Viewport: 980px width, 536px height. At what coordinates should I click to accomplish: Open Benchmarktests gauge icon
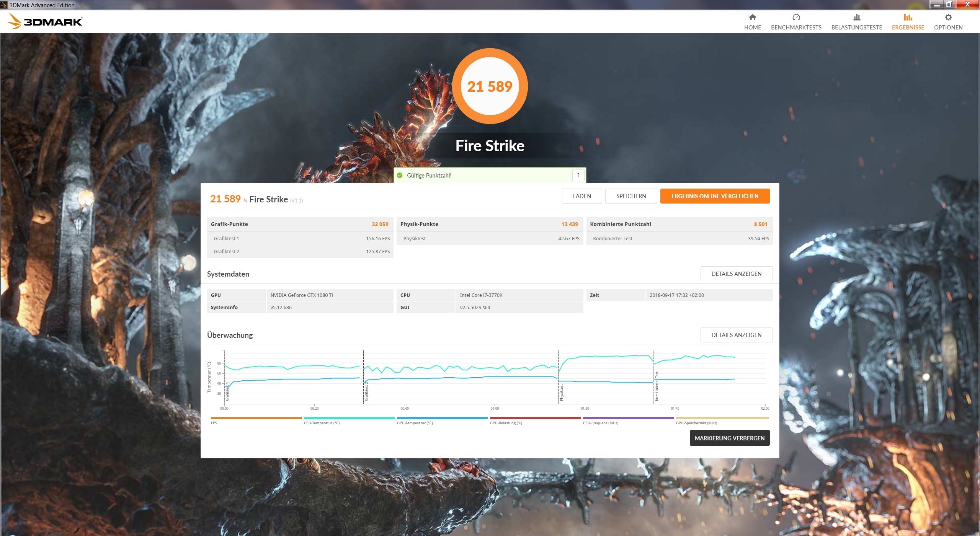tap(796, 17)
